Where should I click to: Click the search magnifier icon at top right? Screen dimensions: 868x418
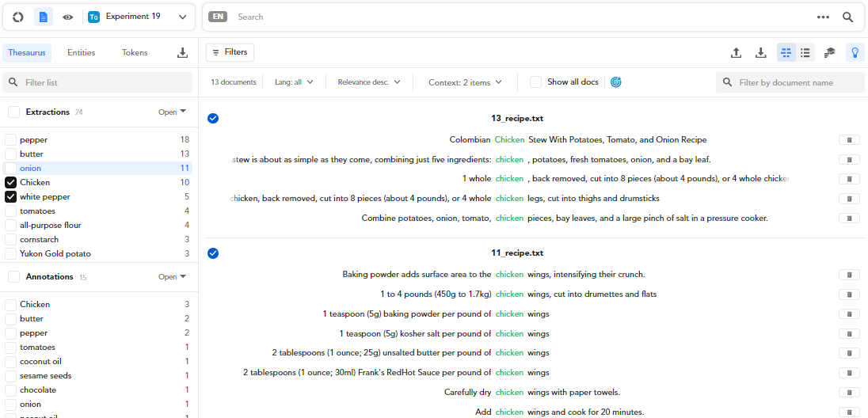click(848, 17)
